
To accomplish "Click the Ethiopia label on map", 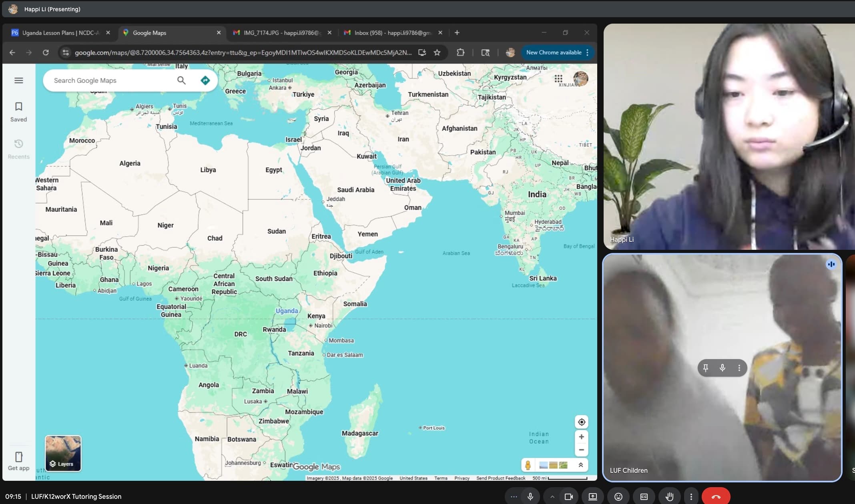I will click(325, 273).
